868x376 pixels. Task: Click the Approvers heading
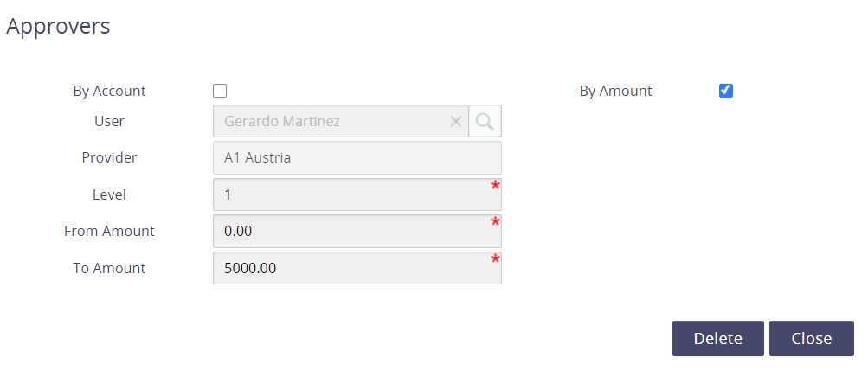58,27
